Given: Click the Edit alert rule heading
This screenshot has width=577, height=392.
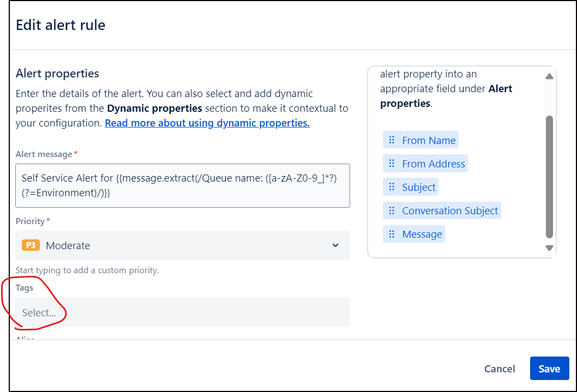Looking at the screenshot, I should point(61,25).
